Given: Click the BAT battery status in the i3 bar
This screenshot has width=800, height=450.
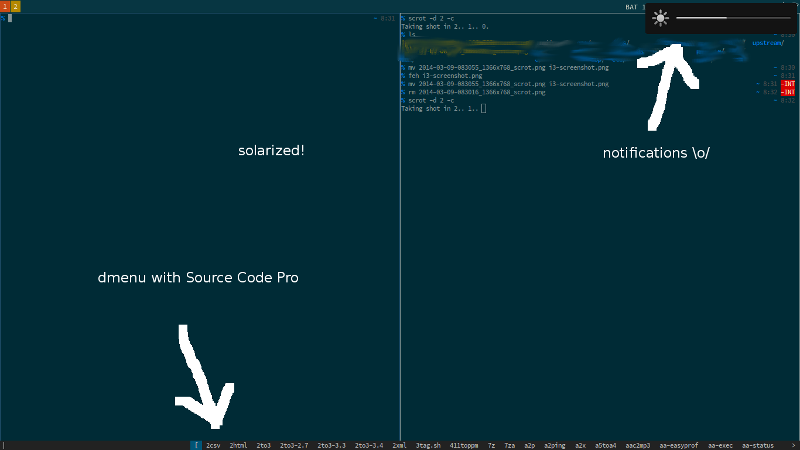Looking at the screenshot, I should [x=635, y=7].
